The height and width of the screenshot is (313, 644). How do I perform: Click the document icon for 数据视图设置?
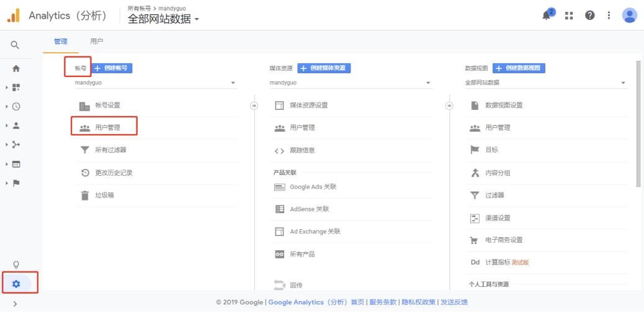pos(475,106)
